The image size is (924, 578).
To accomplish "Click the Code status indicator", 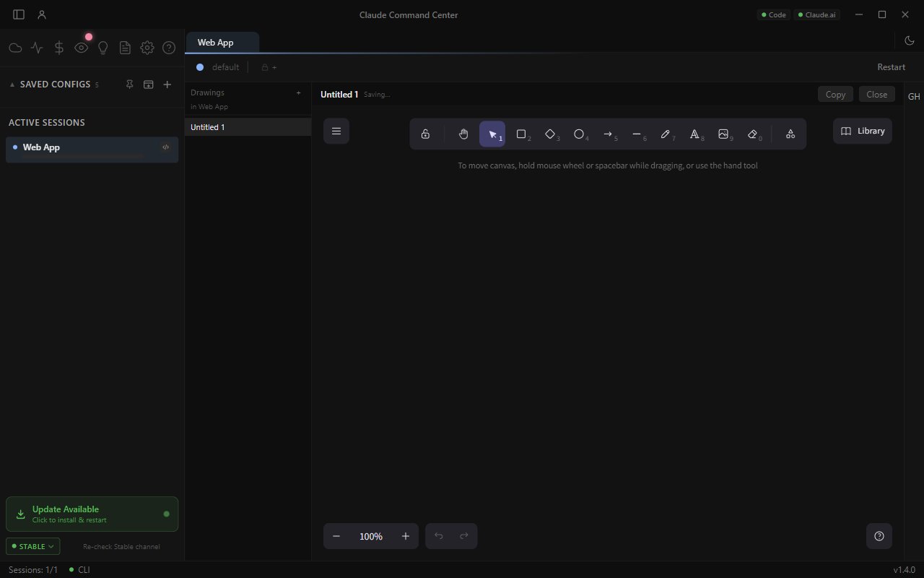I will click(x=773, y=14).
